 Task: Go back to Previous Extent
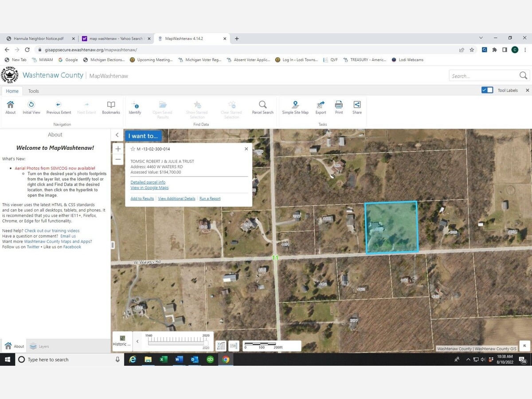(59, 106)
